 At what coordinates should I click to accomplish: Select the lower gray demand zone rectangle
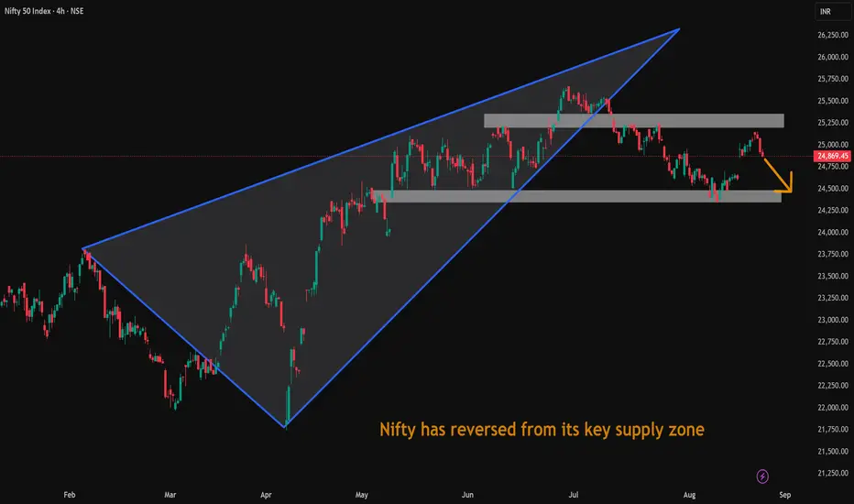click(x=576, y=196)
